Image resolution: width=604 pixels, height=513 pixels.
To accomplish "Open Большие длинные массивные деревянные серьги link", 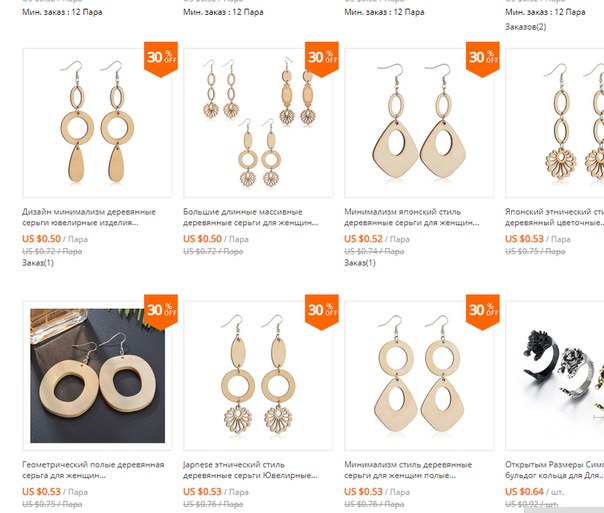I will (250, 217).
